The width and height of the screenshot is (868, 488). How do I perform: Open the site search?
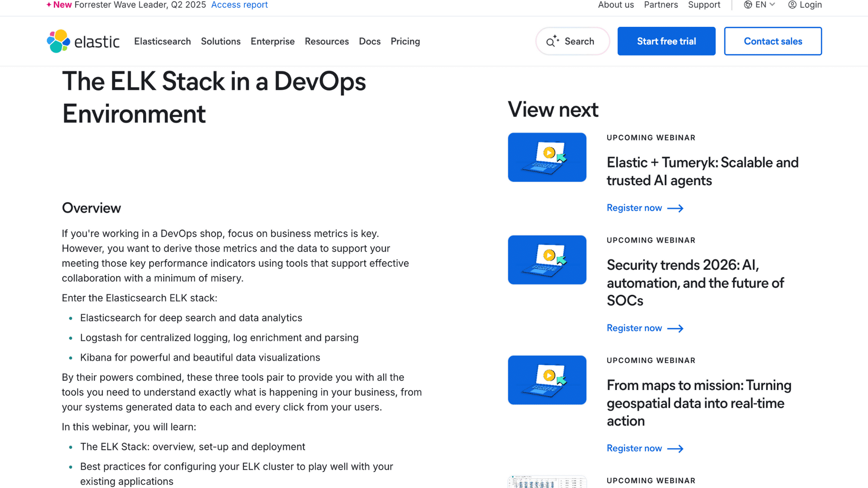click(x=572, y=41)
